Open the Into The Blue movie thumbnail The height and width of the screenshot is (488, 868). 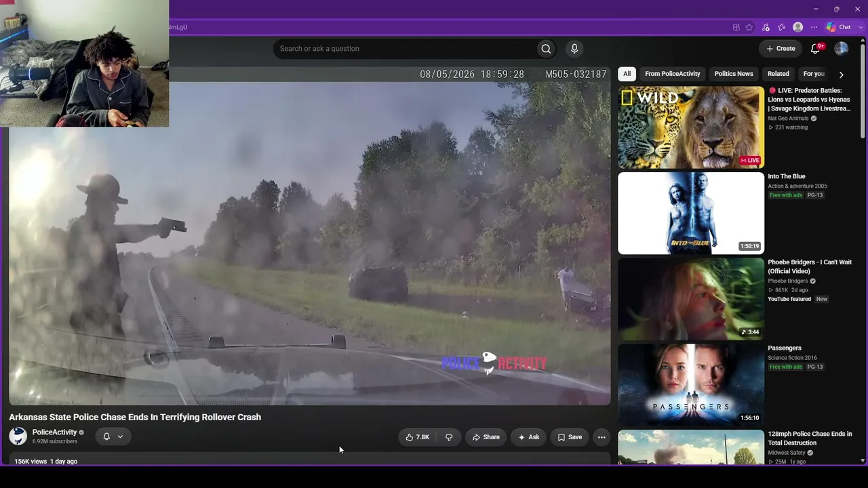(x=691, y=213)
